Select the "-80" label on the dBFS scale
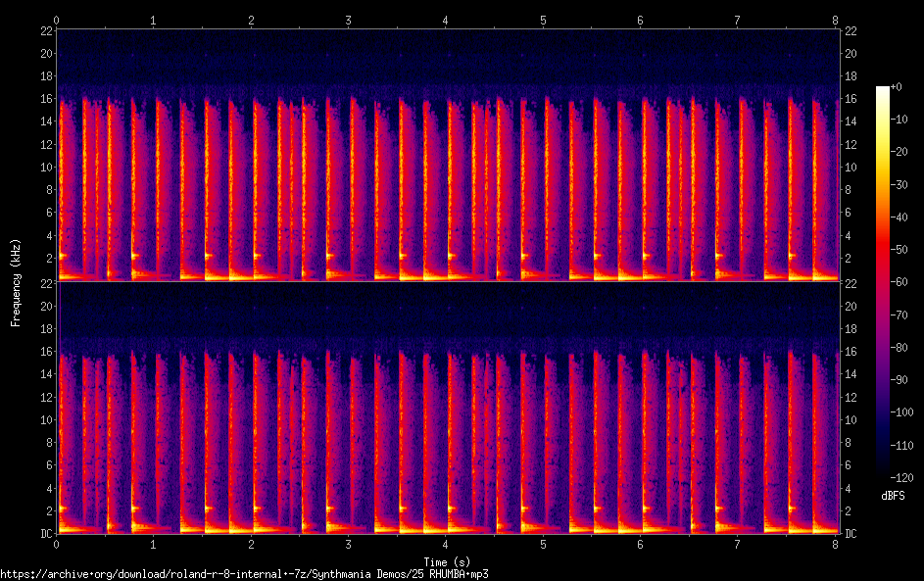This screenshot has height=581, width=924. 900,347
